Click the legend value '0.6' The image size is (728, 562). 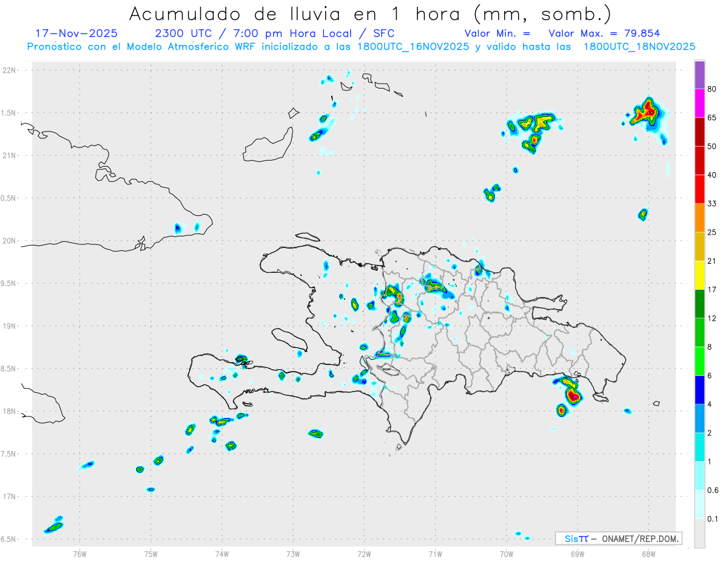point(713,490)
